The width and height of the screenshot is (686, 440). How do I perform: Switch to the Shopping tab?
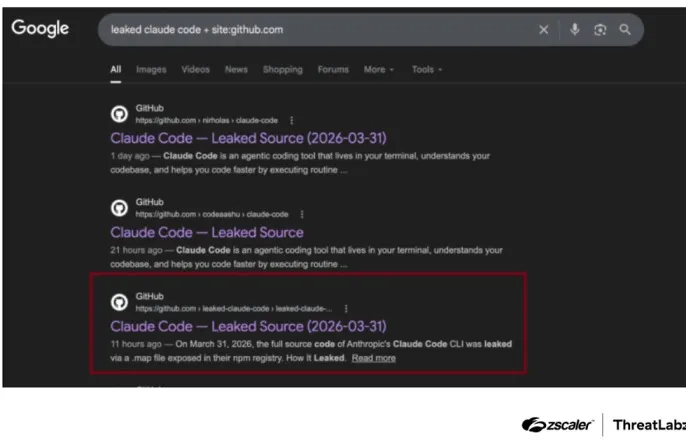[283, 70]
